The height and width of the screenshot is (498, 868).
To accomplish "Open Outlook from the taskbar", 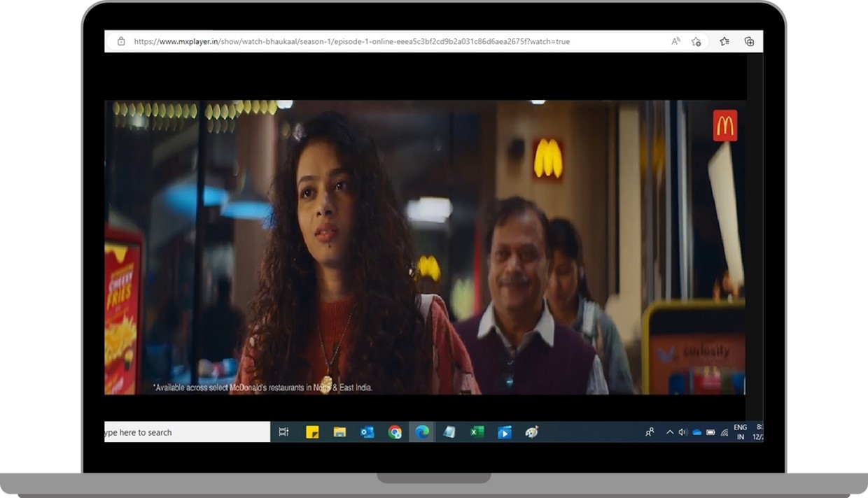I will tap(367, 432).
